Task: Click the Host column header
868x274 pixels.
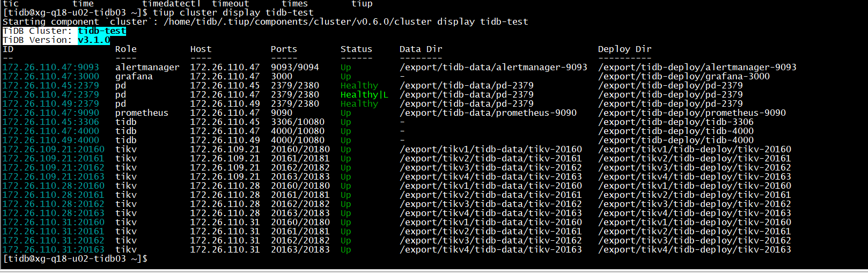Action: tap(201, 49)
